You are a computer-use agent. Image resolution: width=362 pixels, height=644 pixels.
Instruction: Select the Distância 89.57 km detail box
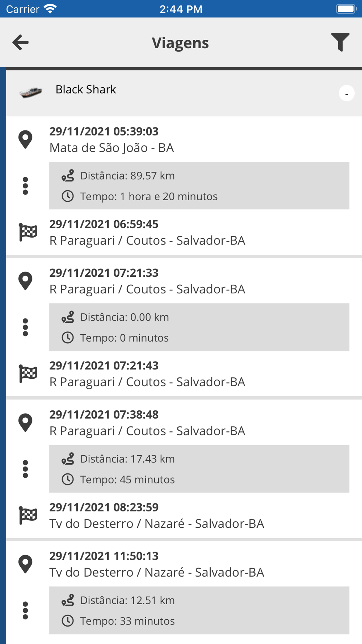coord(199,186)
